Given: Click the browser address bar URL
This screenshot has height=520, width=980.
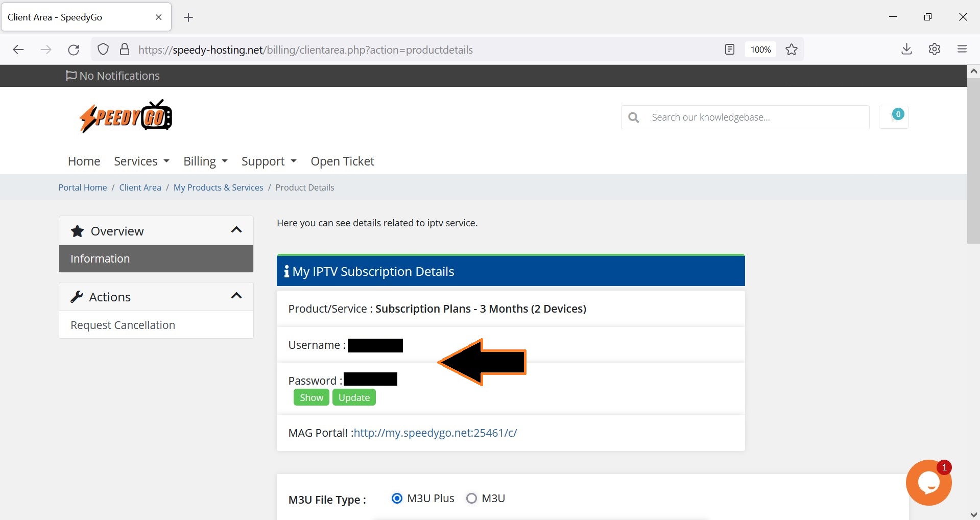Looking at the screenshot, I should (x=305, y=50).
